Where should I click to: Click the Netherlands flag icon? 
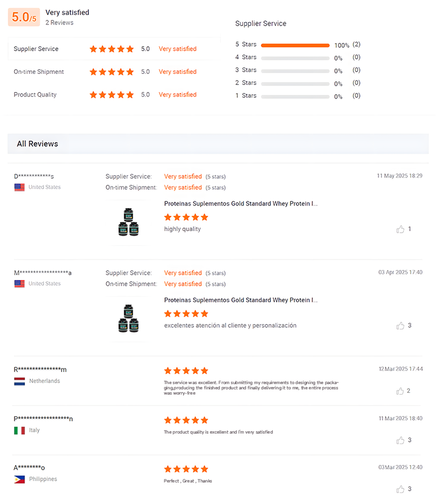pos(19,381)
